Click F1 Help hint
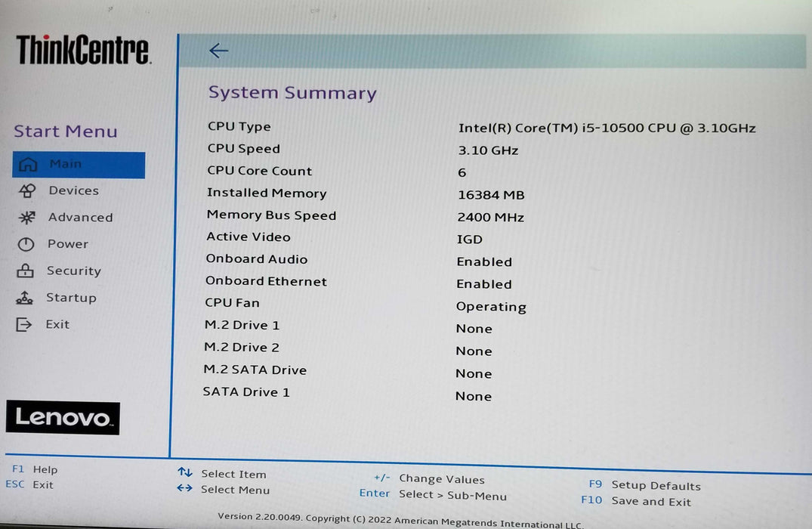The height and width of the screenshot is (529, 812). click(x=35, y=469)
